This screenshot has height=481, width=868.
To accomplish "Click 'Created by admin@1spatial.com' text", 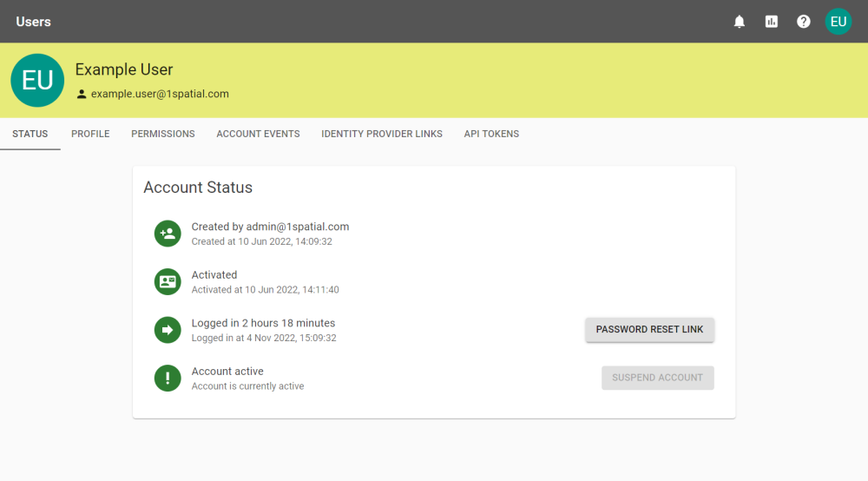I will point(270,227).
